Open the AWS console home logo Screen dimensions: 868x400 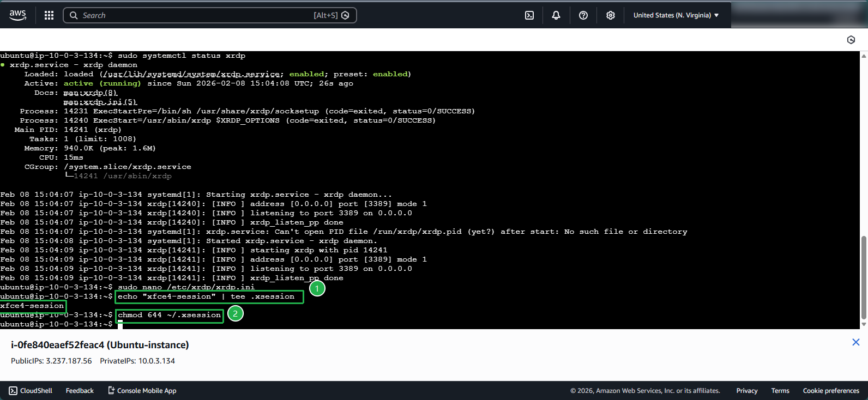(17, 15)
